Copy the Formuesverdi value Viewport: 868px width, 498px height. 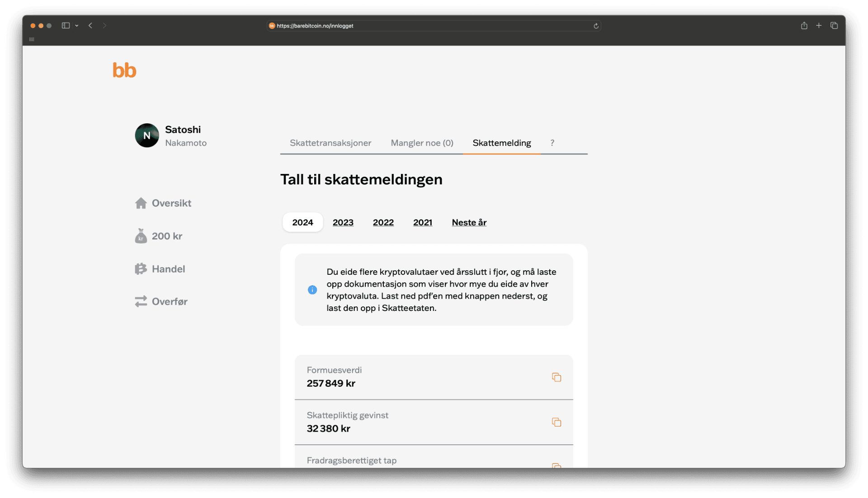click(x=557, y=377)
